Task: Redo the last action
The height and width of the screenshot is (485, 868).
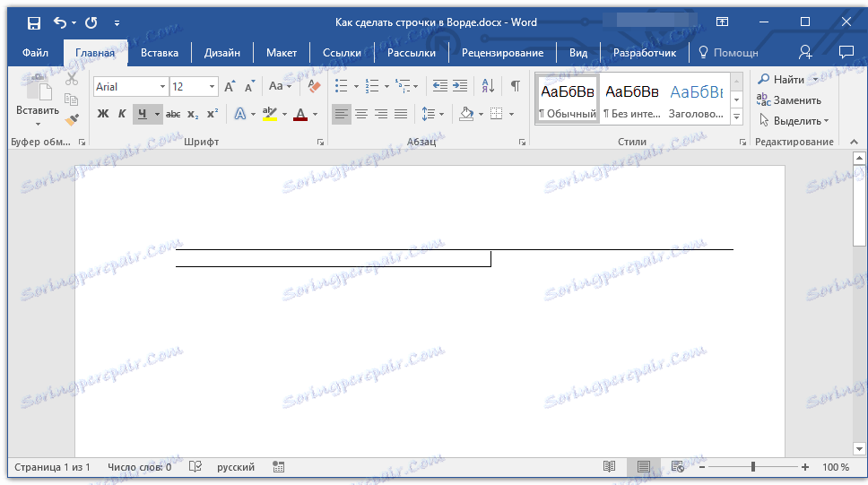Action: pyautogui.click(x=91, y=22)
